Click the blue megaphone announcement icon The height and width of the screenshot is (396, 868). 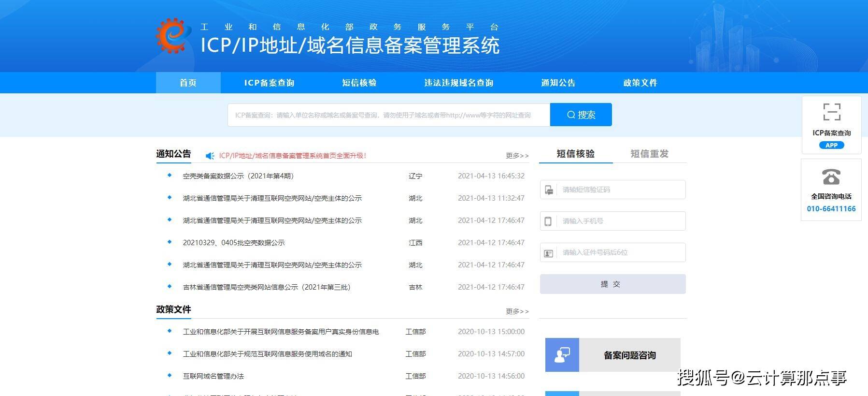pos(210,156)
